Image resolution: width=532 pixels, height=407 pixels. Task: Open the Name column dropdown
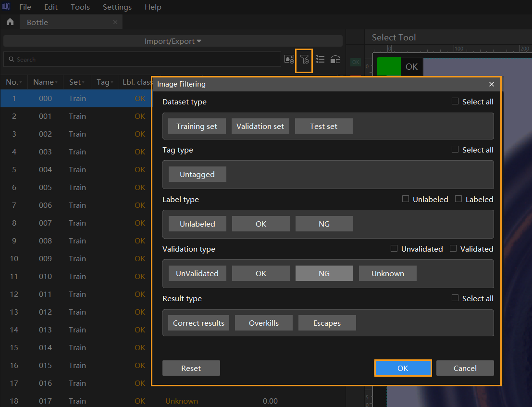(x=45, y=82)
